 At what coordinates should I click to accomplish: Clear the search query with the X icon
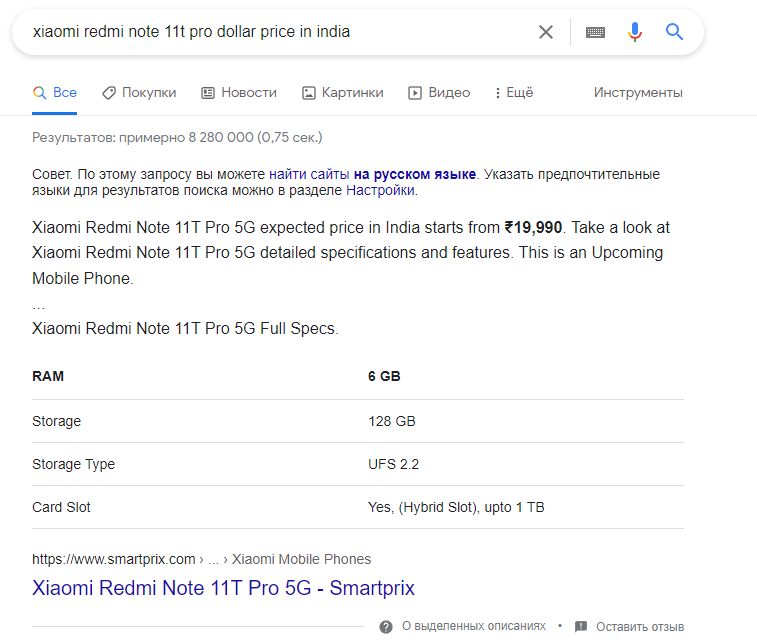pos(546,32)
